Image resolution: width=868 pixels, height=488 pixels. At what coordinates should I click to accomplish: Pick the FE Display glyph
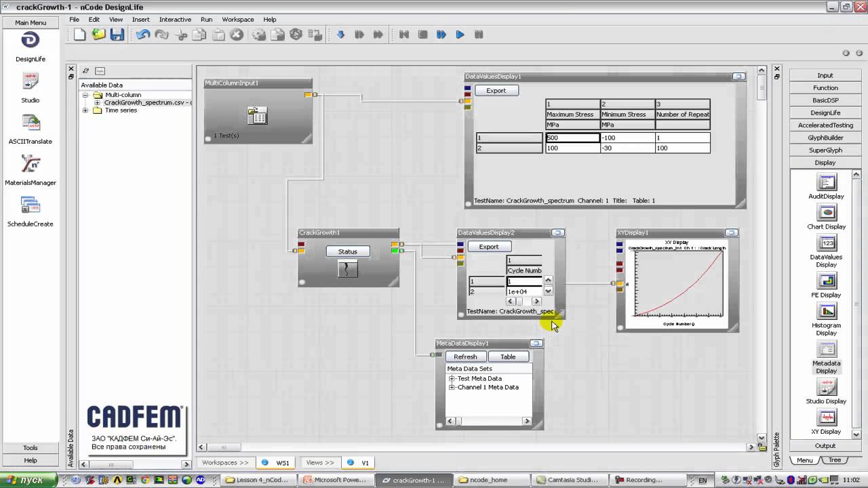click(x=827, y=281)
